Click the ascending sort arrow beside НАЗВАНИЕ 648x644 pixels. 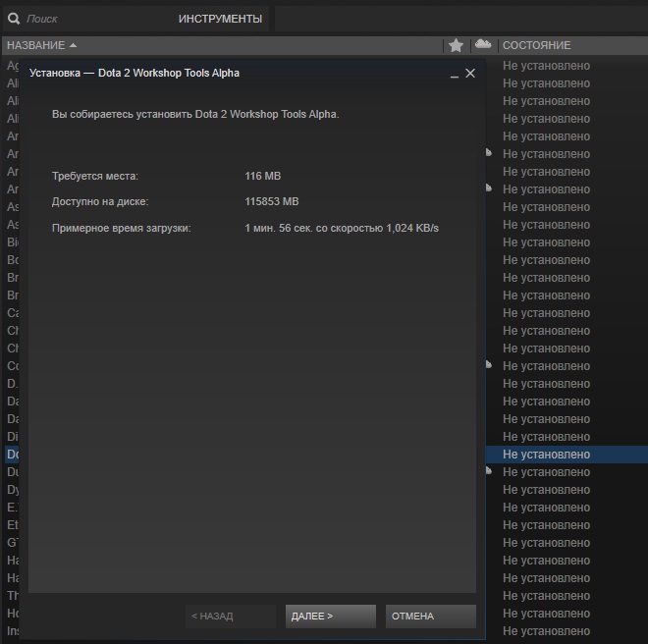coord(74,45)
